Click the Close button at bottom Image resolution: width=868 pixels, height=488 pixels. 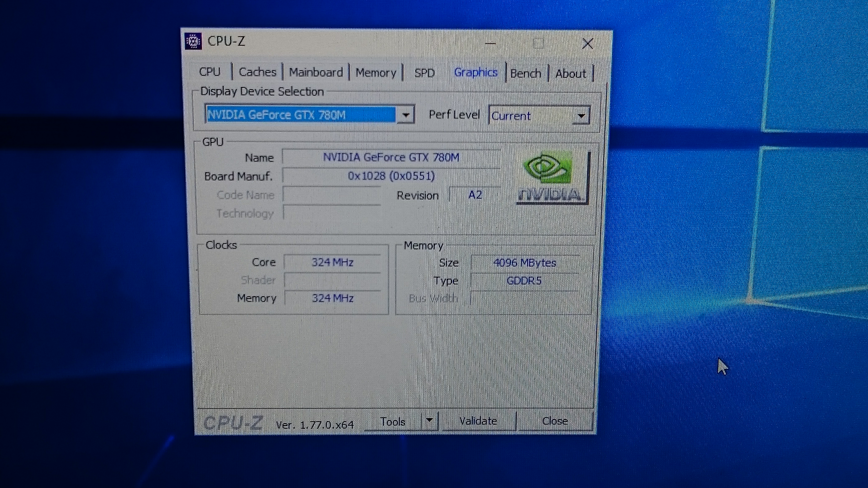(555, 421)
